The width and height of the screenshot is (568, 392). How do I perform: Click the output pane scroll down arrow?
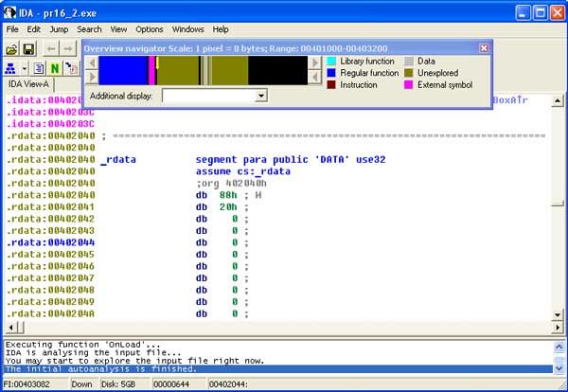point(559,369)
